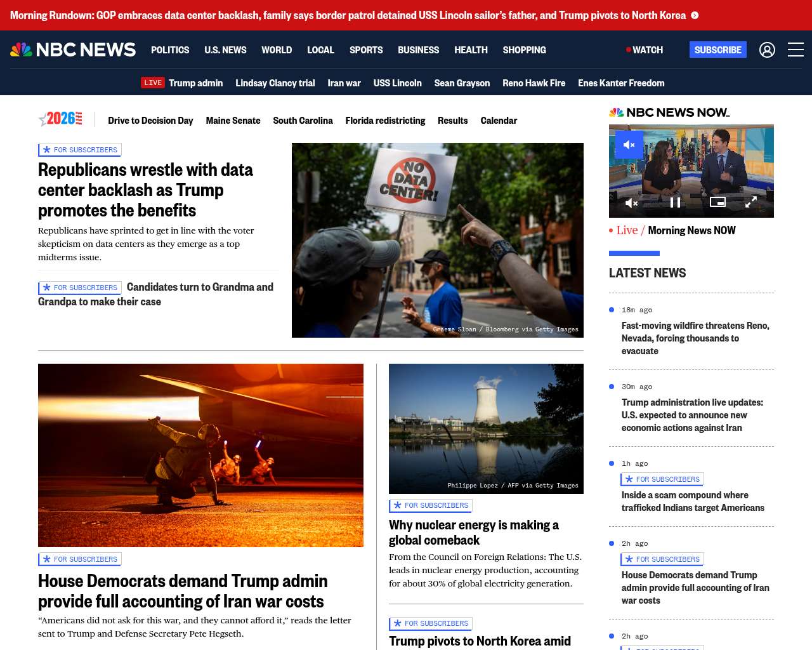Open the Trump admin live topic

click(195, 83)
